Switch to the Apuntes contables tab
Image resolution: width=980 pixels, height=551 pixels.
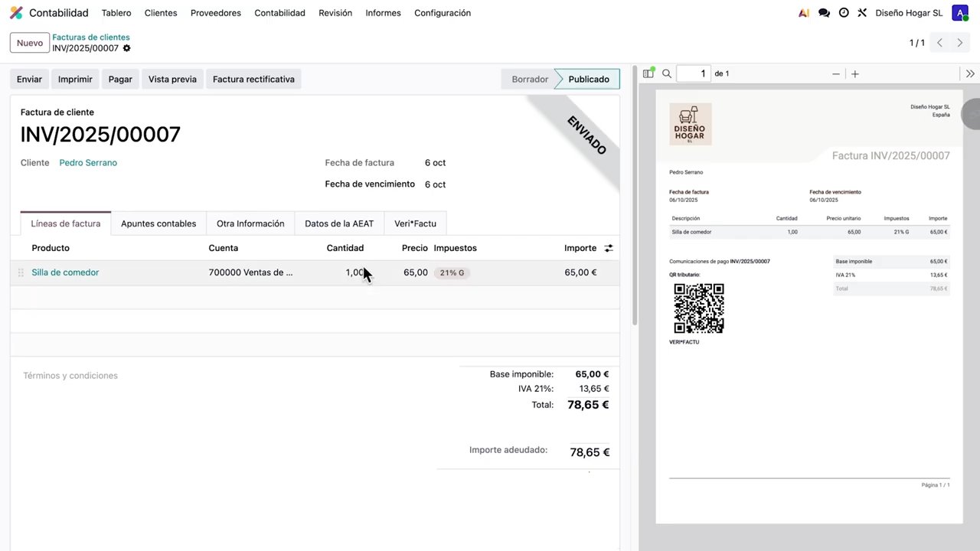pyautogui.click(x=158, y=223)
